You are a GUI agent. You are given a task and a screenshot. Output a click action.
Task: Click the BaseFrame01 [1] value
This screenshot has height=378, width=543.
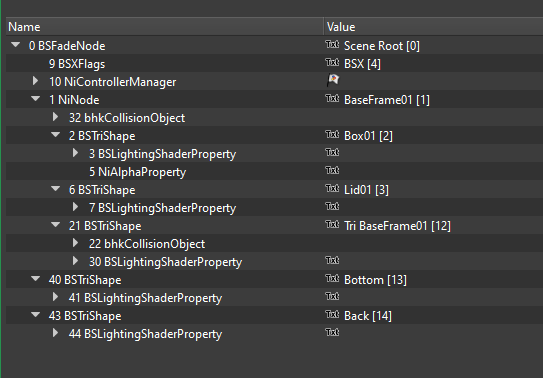pos(387,100)
